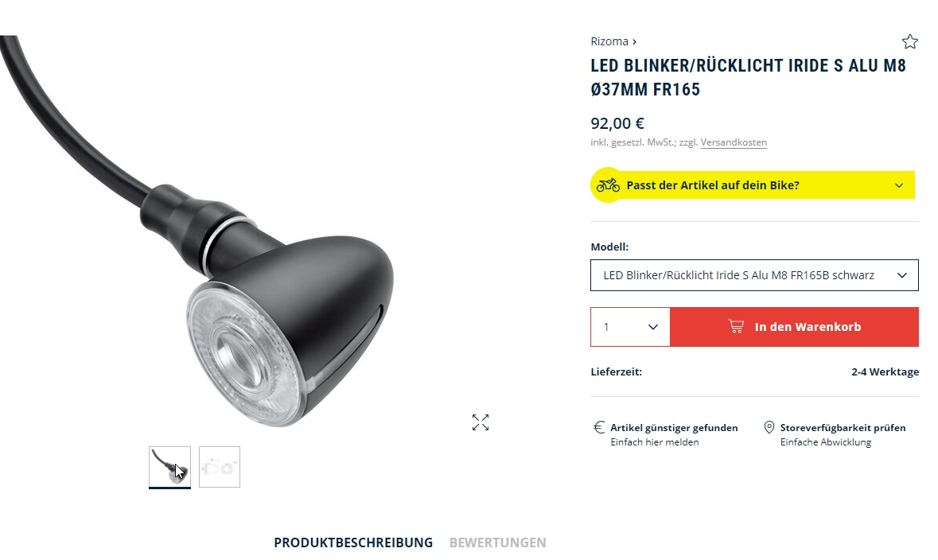
Task: Select the second product thumbnail
Action: (220, 467)
